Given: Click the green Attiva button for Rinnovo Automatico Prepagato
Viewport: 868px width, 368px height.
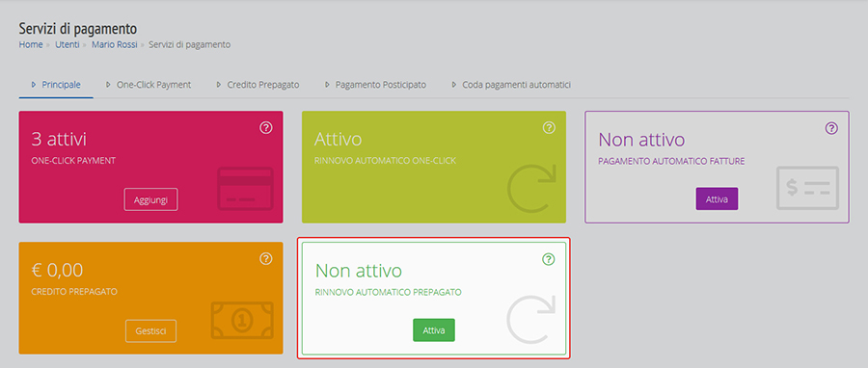Looking at the screenshot, I should point(434,329).
